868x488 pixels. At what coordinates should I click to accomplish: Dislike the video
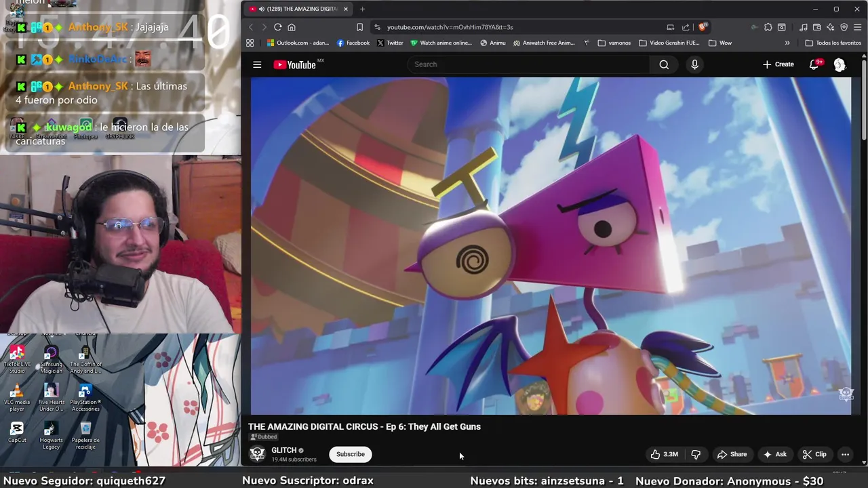click(696, 454)
